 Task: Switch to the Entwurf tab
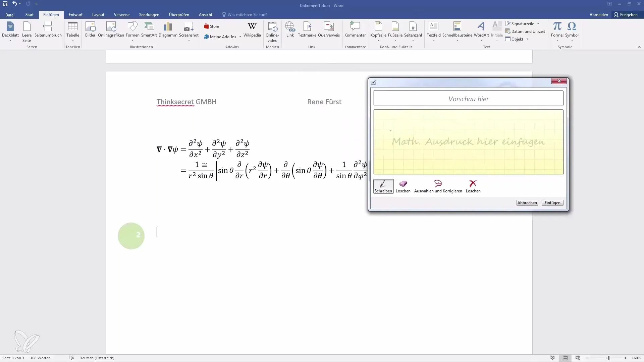coord(75,15)
